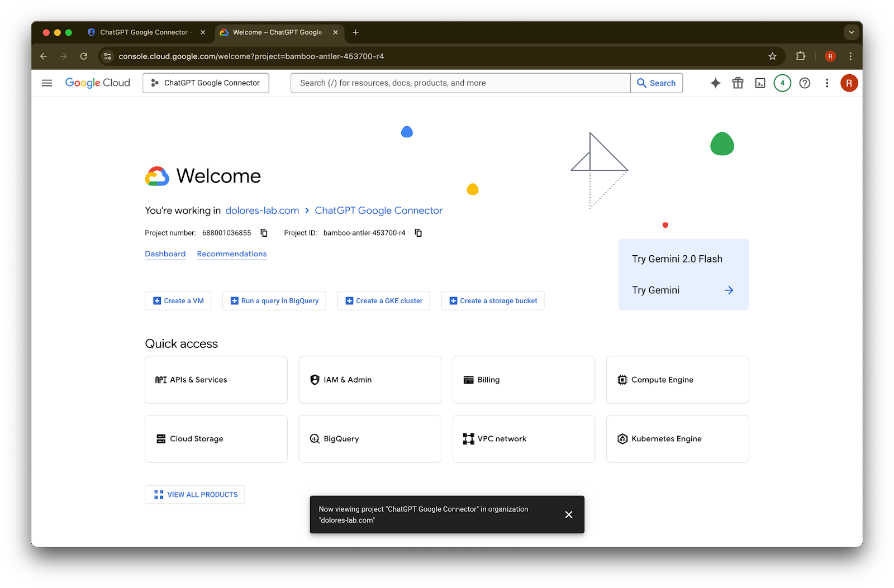This screenshot has width=894, height=588.
Task: Open the APIs & Services quick access card
Action: coord(216,380)
